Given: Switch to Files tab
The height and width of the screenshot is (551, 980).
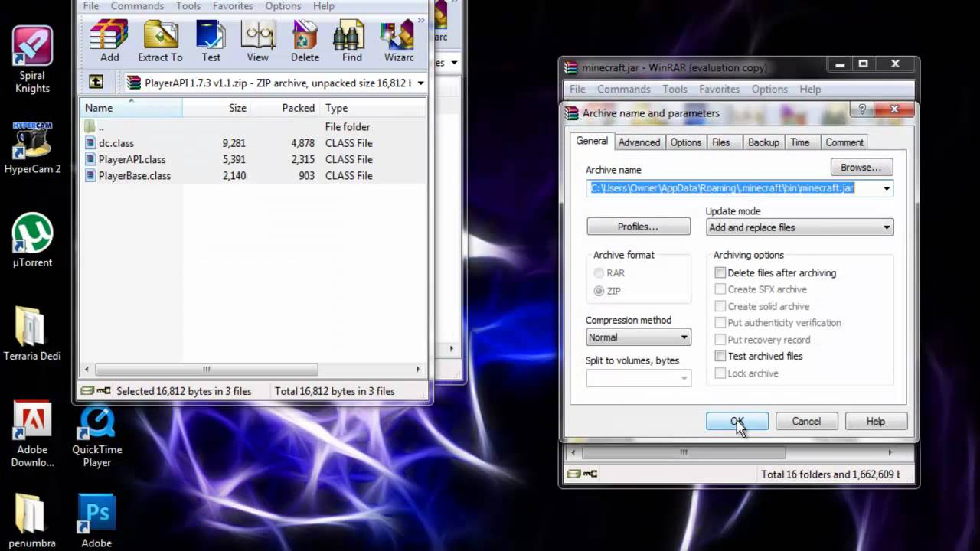Looking at the screenshot, I should point(721,142).
